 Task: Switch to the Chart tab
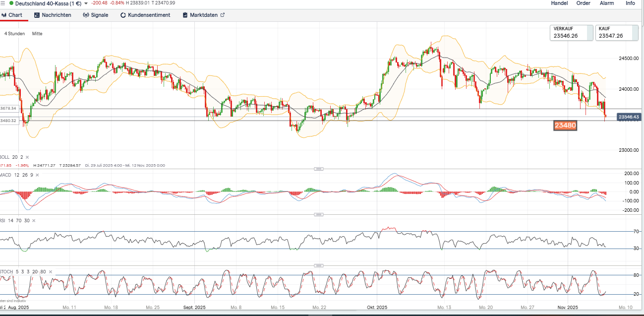(12, 15)
